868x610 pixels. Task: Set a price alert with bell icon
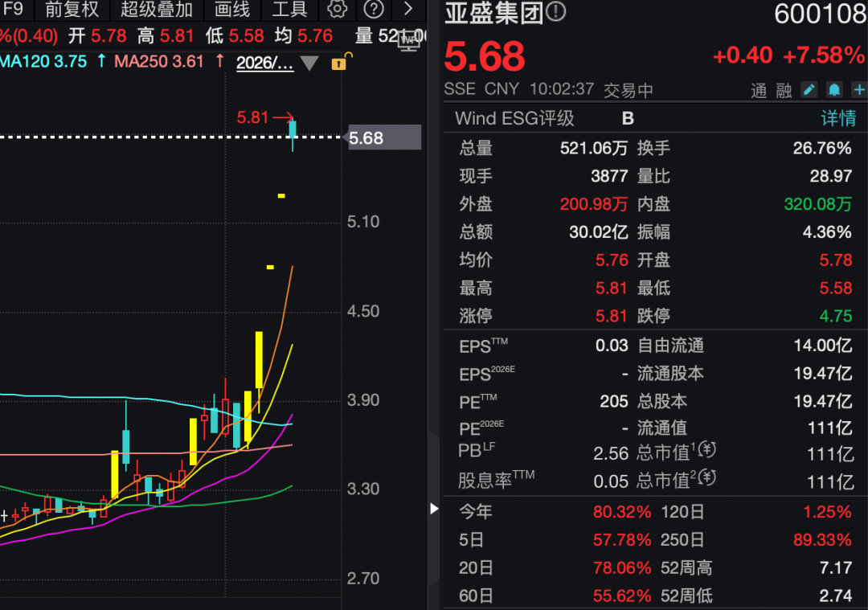(834, 90)
